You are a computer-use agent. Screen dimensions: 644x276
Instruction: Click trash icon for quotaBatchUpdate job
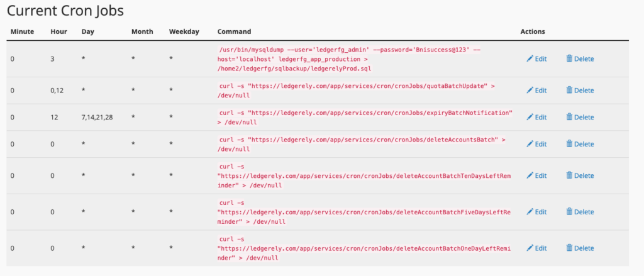pos(569,90)
